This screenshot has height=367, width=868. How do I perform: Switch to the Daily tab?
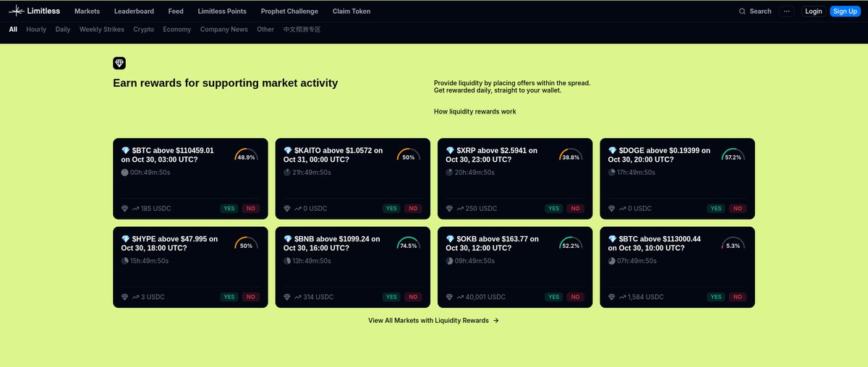pyautogui.click(x=63, y=30)
